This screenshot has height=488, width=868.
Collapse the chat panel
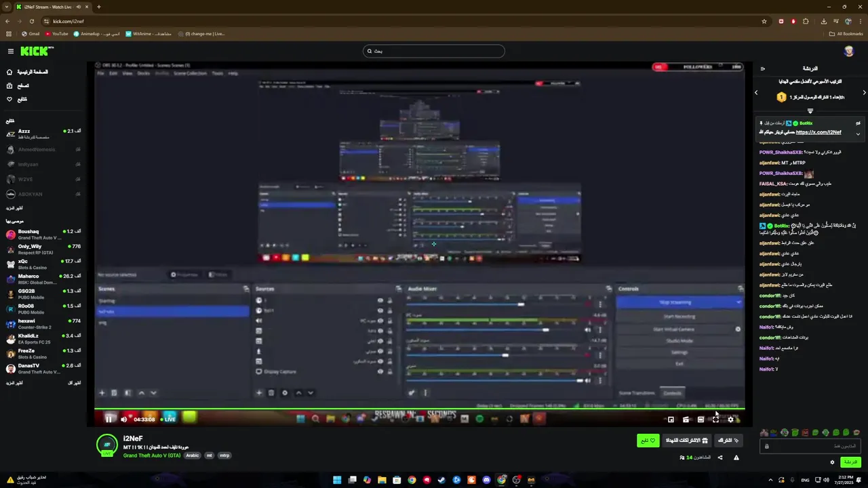tap(763, 68)
